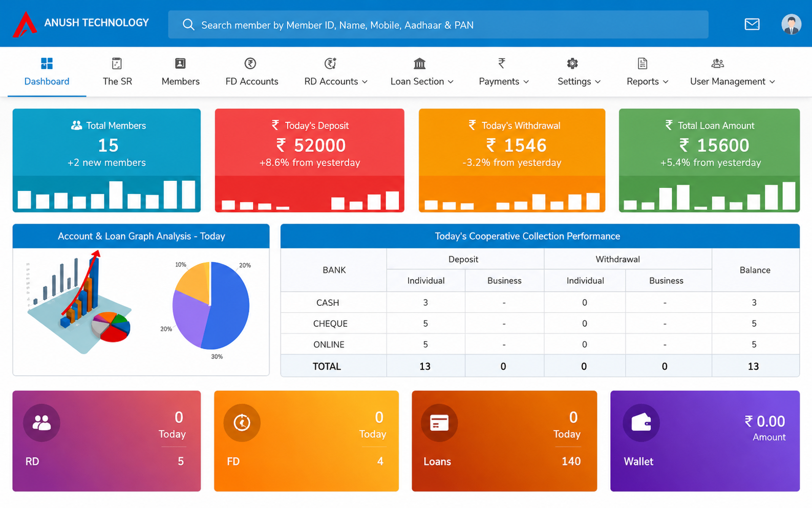Viewport: 812px width, 508px height.
Task: Expand the Reports dropdown chevron
Action: coord(666,82)
